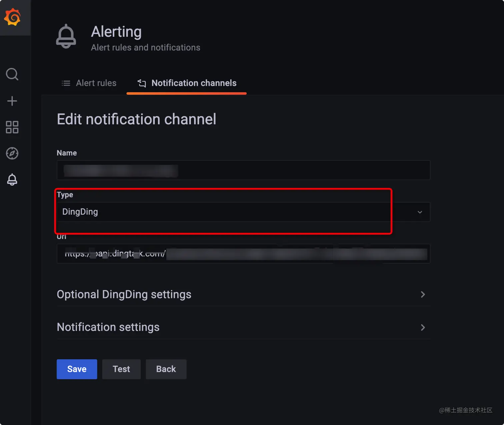Open the search icon in the sidebar
The width and height of the screenshot is (504, 425).
pos(12,74)
